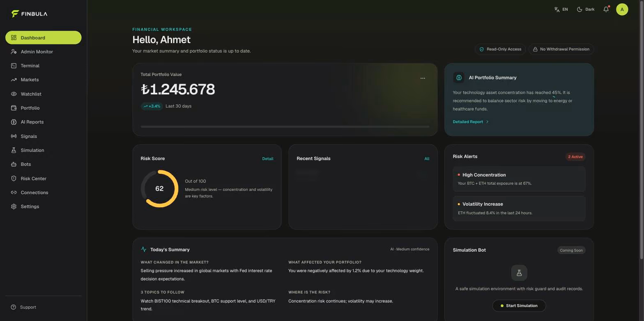Open AI Reports from sidebar

(43, 122)
